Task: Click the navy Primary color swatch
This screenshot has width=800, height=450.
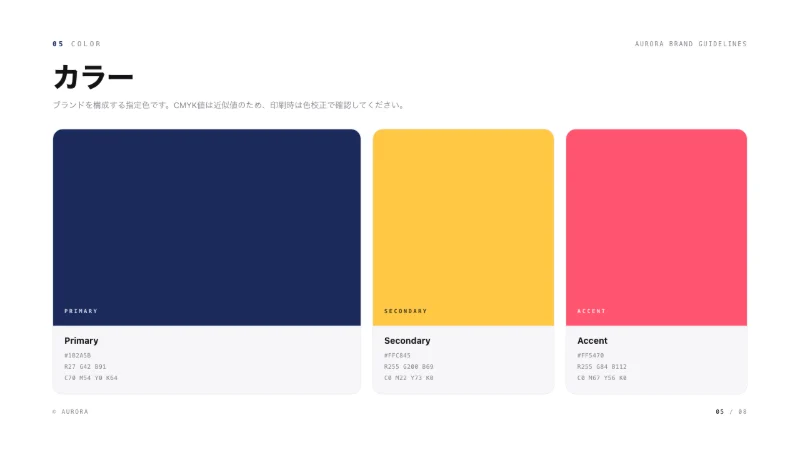Action: (x=207, y=228)
